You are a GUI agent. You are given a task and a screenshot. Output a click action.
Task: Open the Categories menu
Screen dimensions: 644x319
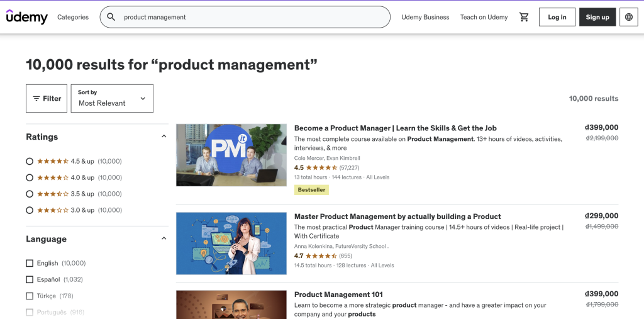73,17
